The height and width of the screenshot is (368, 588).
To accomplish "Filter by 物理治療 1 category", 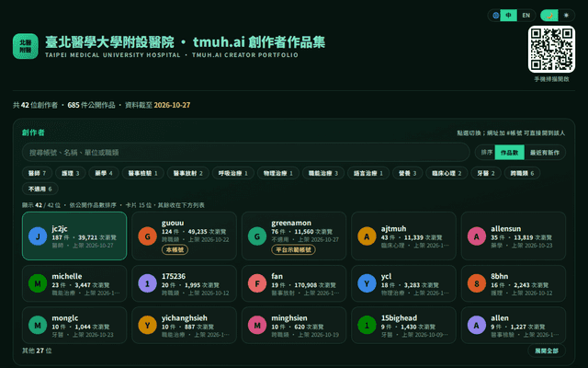I will [x=278, y=173].
